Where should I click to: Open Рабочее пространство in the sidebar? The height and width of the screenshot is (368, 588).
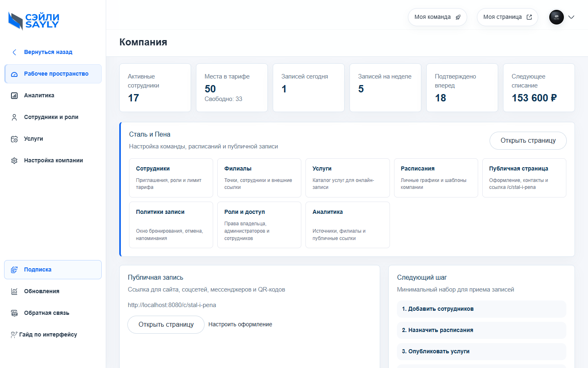click(53, 74)
